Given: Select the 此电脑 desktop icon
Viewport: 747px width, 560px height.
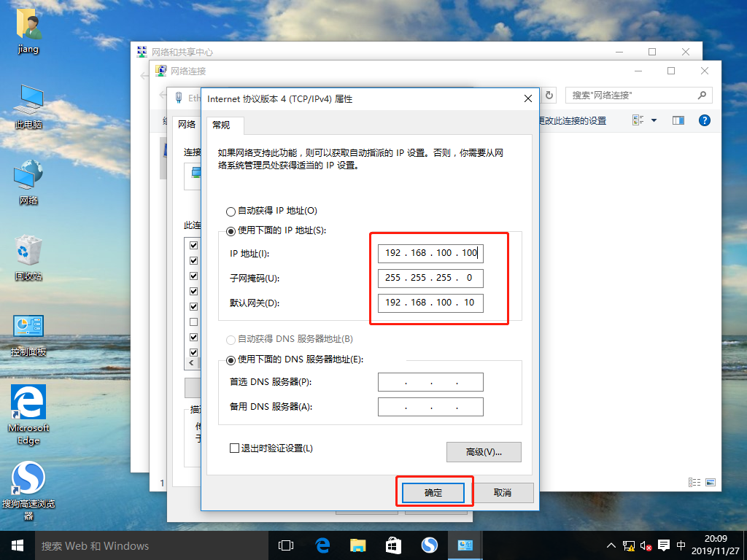Looking at the screenshot, I should click(28, 106).
